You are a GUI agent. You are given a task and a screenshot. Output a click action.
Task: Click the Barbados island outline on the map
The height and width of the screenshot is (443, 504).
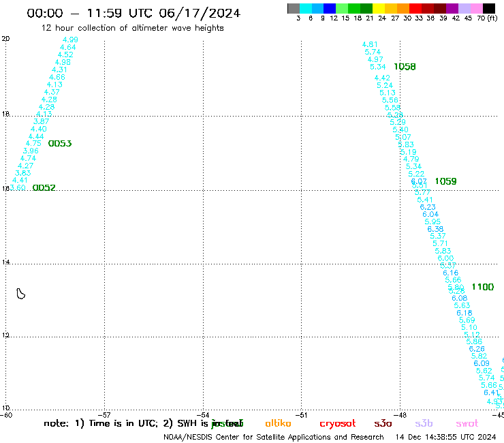tap(20, 294)
